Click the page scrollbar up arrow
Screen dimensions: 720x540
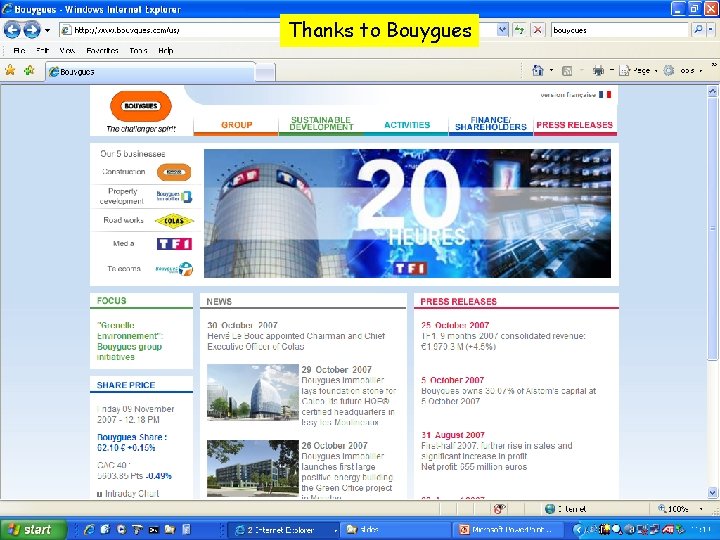tap(712, 91)
